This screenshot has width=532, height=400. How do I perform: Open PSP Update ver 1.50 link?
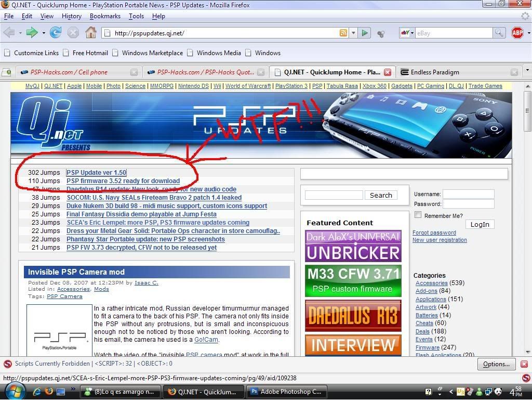pos(96,173)
